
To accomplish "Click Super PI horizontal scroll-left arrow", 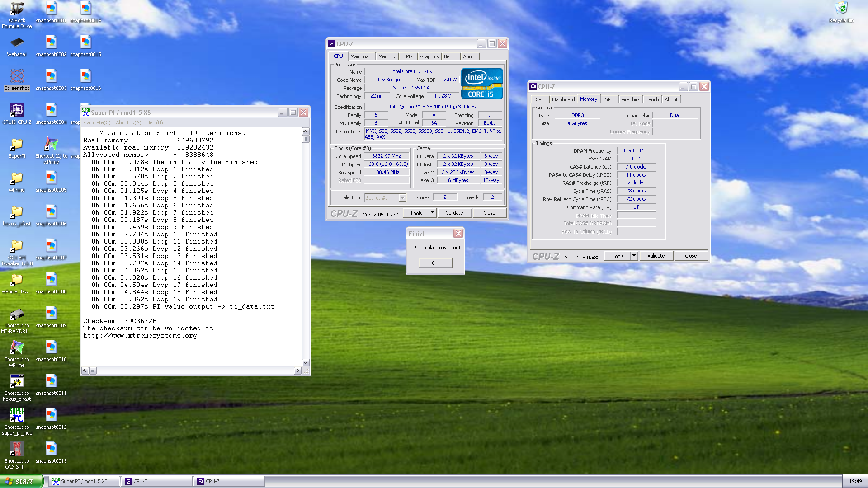I will click(85, 371).
